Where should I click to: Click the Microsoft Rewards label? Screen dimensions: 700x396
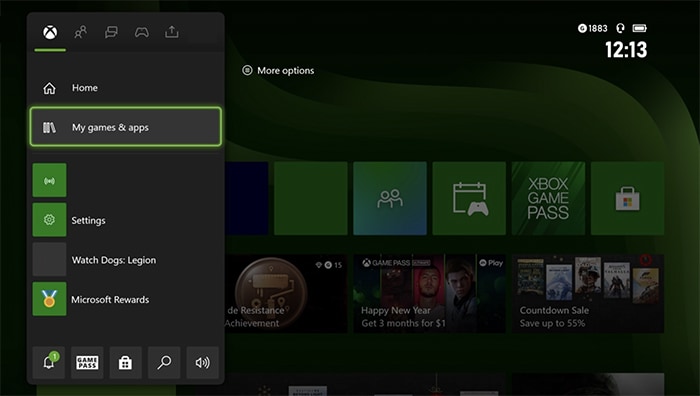point(110,300)
